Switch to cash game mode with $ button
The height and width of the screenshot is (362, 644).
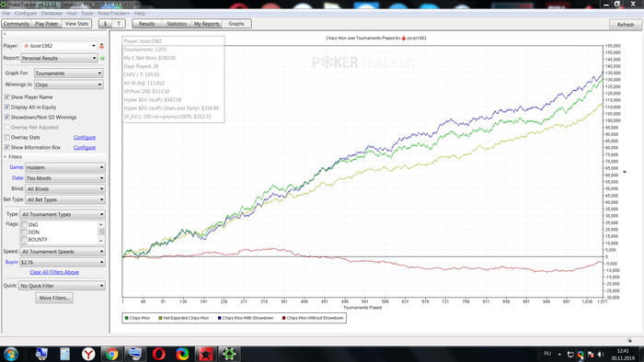pyautogui.click(x=106, y=24)
